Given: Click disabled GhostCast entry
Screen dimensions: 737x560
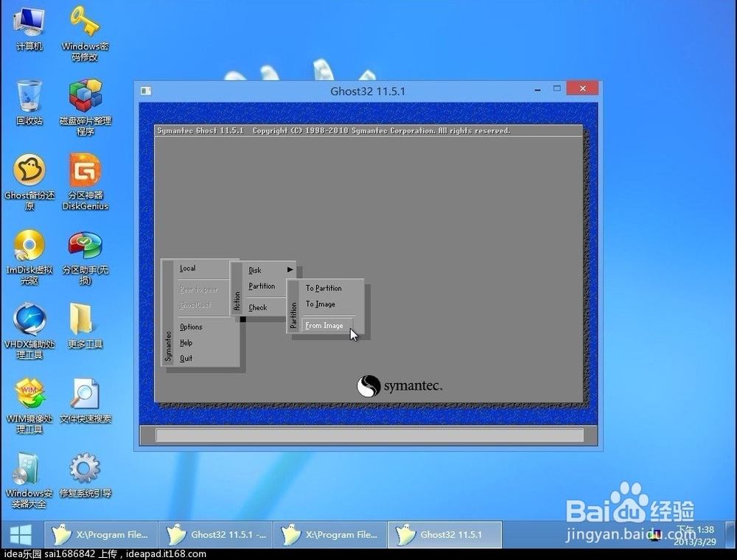Looking at the screenshot, I should click(195, 305).
